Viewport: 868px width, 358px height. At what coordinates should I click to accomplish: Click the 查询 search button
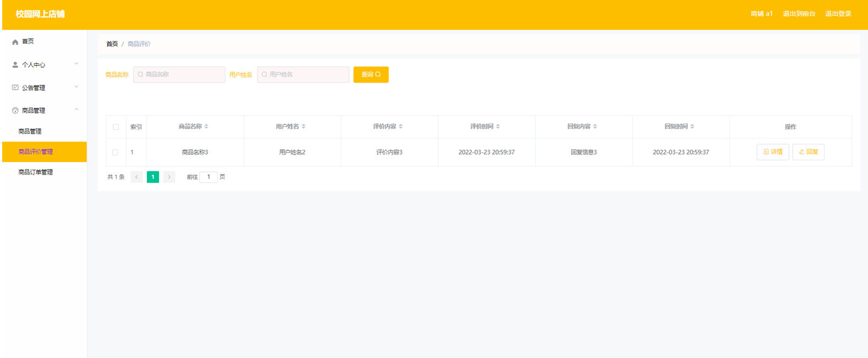[x=371, y=74]
